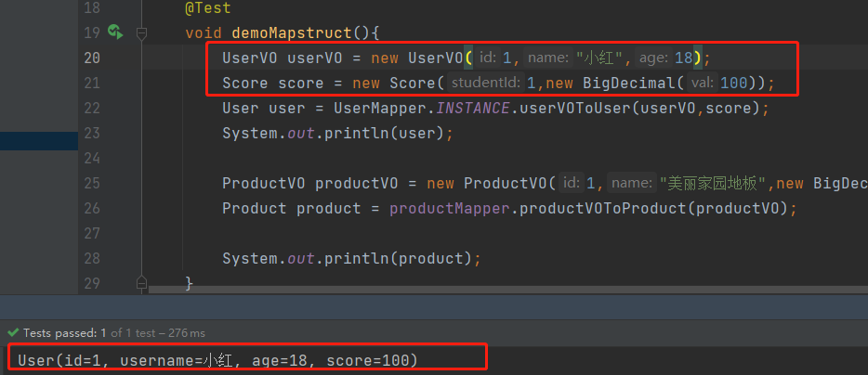
Task: Click the userVOToUser method call
Action: click(574, 108)
